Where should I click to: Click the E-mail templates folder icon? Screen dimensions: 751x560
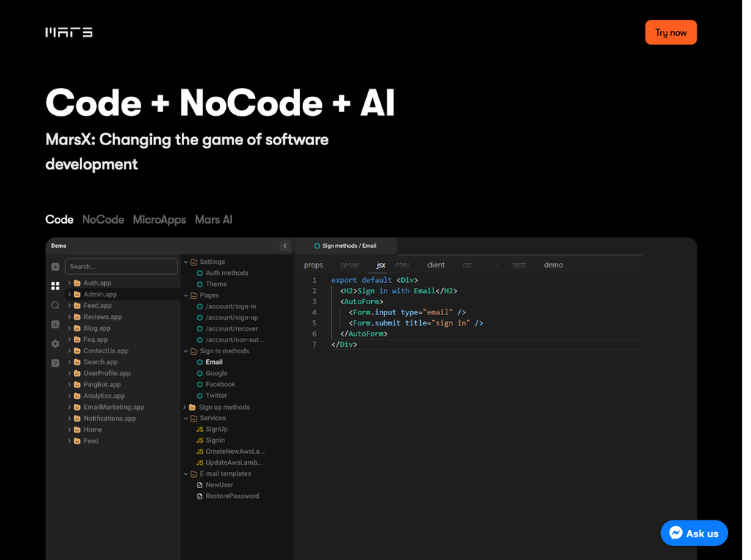coord(194,474)
